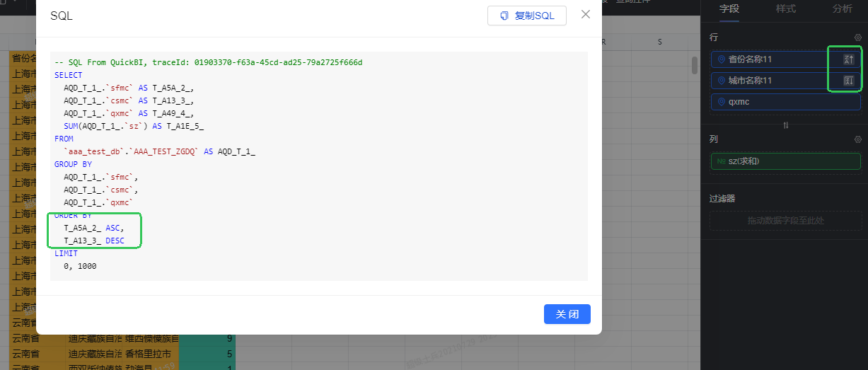
Task: Switch to the 字段 tab
Action: (x=729, y=9)
